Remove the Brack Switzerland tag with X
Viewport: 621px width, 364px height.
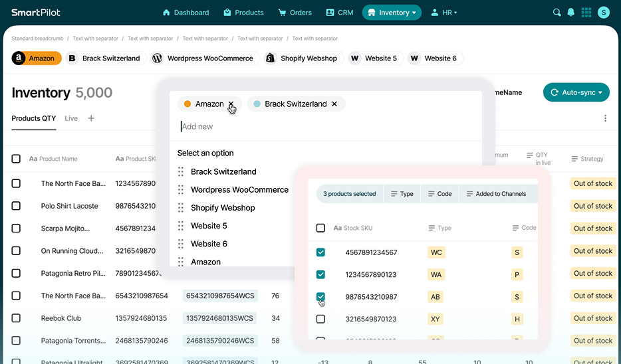point(334,104)
